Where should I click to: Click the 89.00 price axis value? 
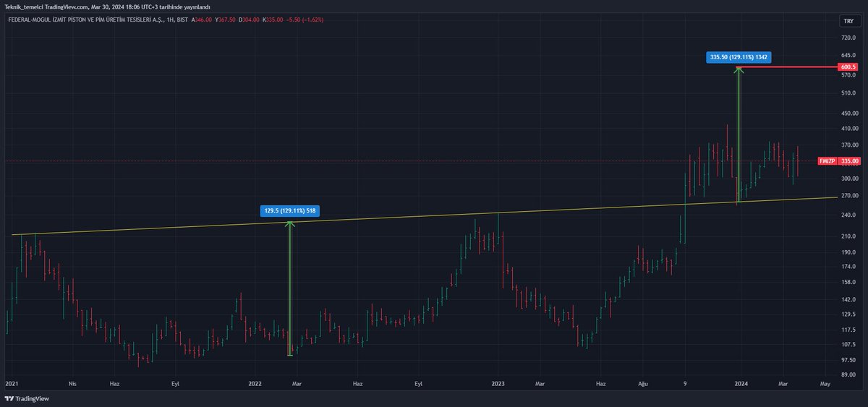[848, 374]
